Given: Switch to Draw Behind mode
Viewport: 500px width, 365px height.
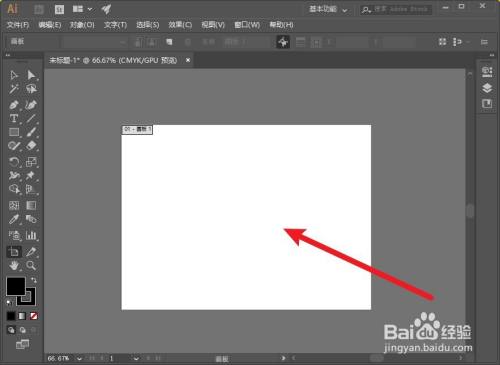Looking at the screenshot, I should click(22, 330).
